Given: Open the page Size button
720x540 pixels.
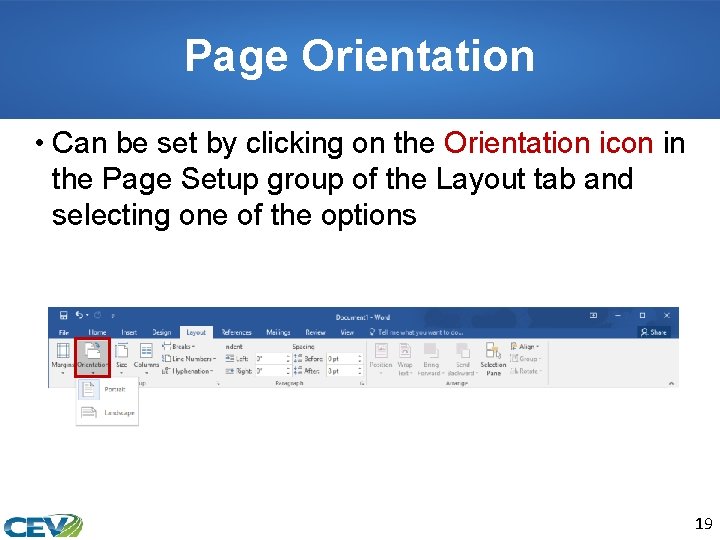Looking at the screenshot, I should (121, 358).
